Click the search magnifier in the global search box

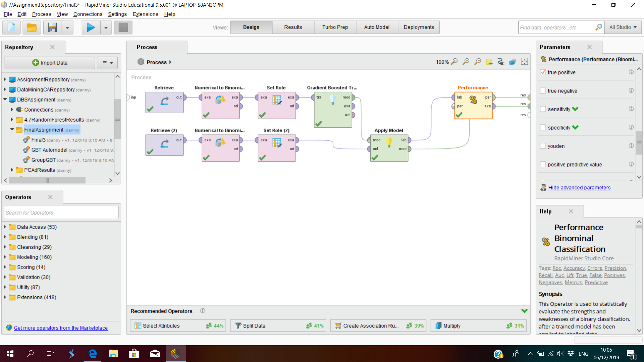(x=599, y=27)
